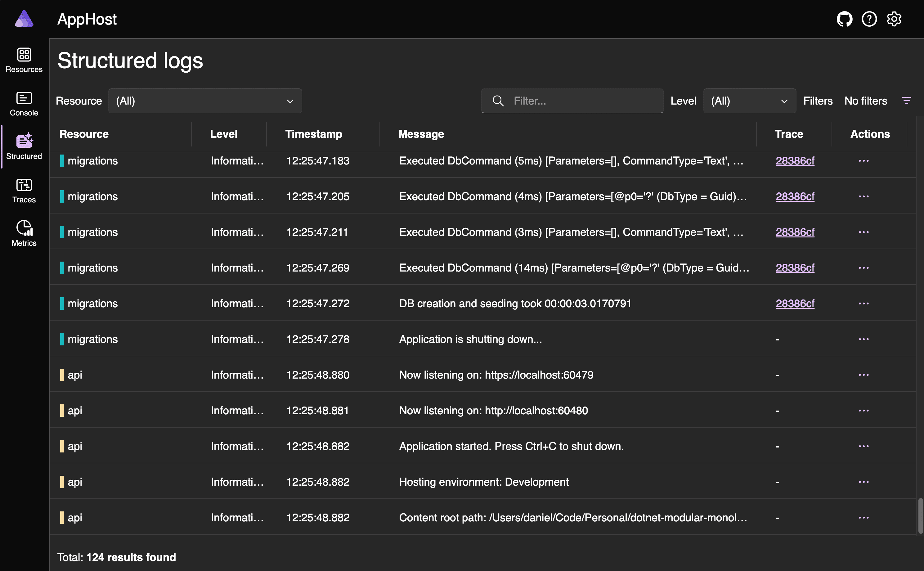924x571 pixels.
Task: Click Filter search input field
Action: (x=573, y=100)
